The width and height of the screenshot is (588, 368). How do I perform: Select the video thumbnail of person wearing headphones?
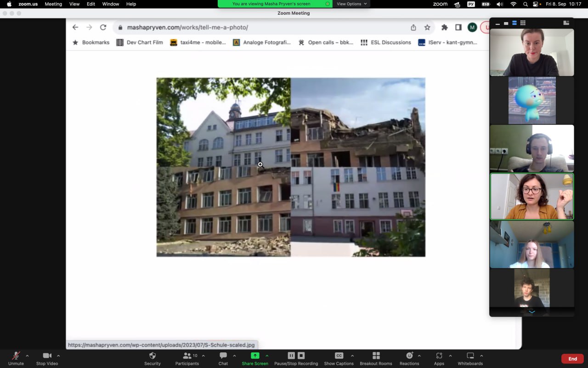pyautogui.click(x=531, y=148)
